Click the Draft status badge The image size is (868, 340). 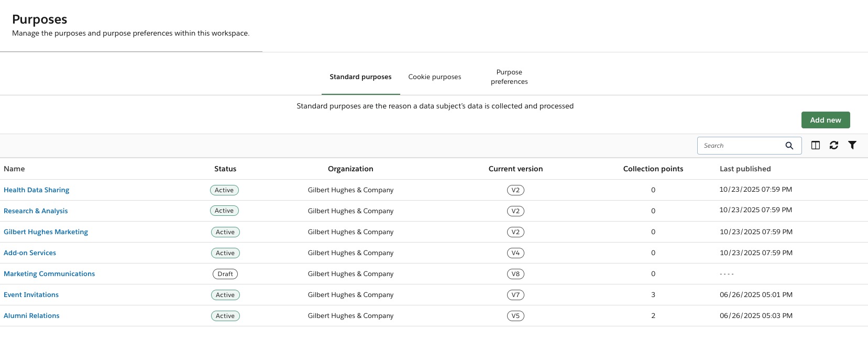[x=225, y=274]
